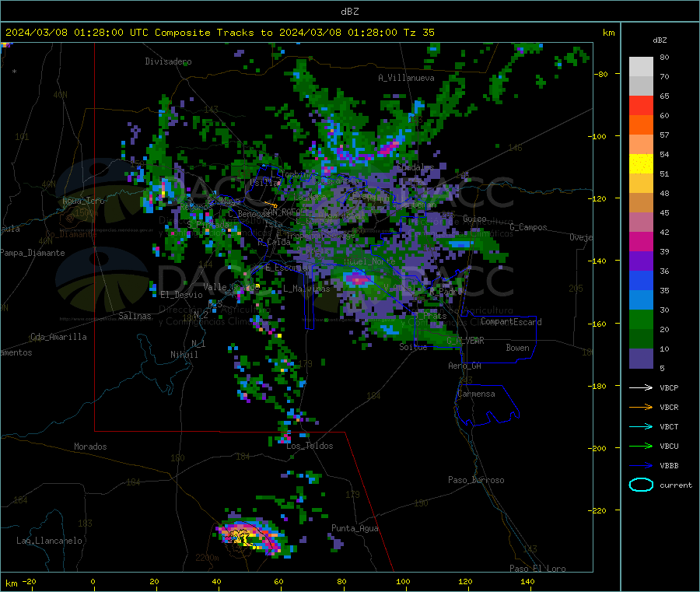Click the 'dBZ' title at top
This screenshot has height=592, width=700.
click(349, 12)
